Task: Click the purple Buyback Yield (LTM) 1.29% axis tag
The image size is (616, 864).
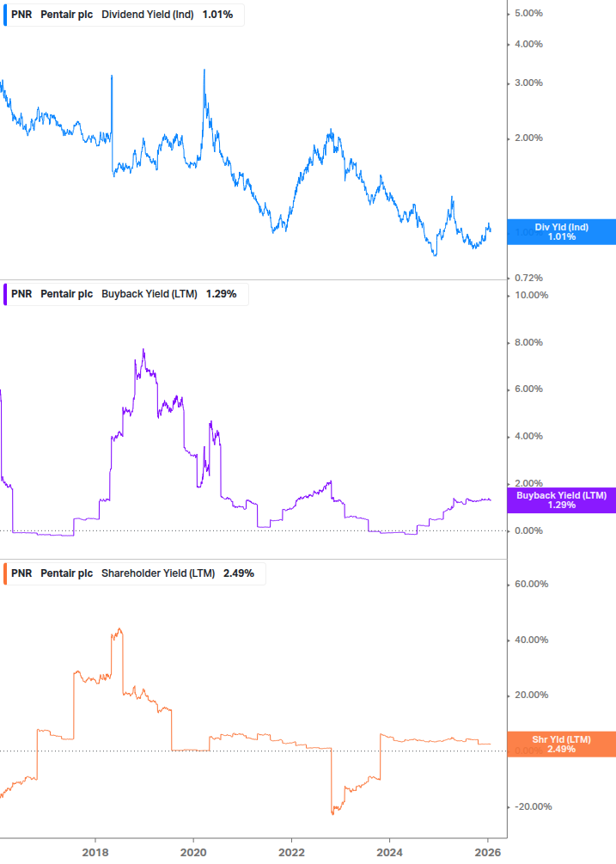Action: (562, 500)
